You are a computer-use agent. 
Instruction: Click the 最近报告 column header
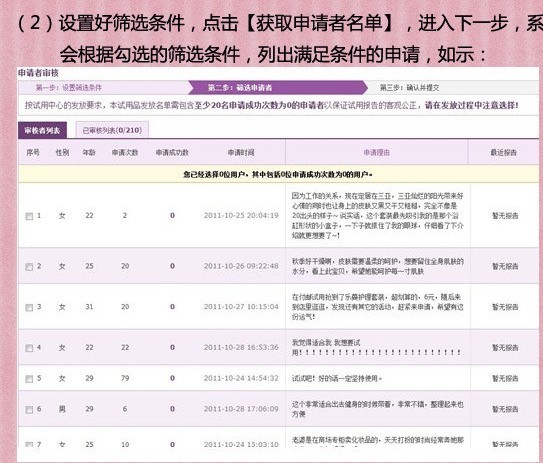coord(504,152)
